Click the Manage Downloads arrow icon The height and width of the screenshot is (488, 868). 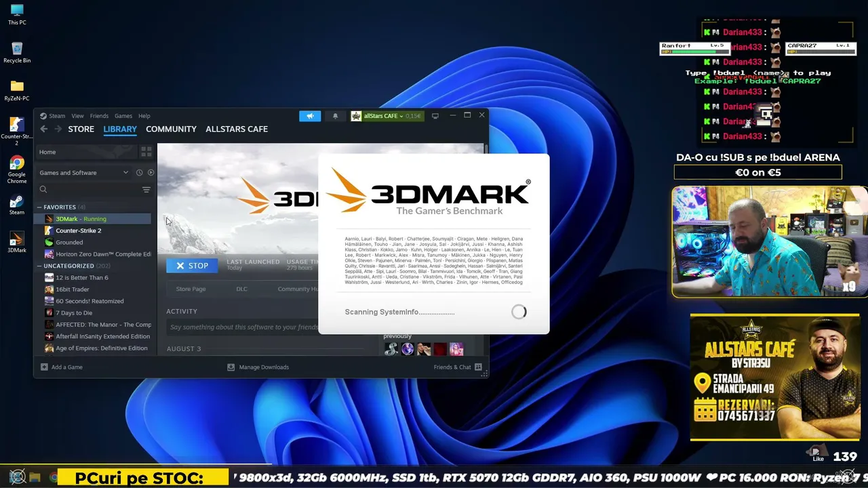(231, 367)
